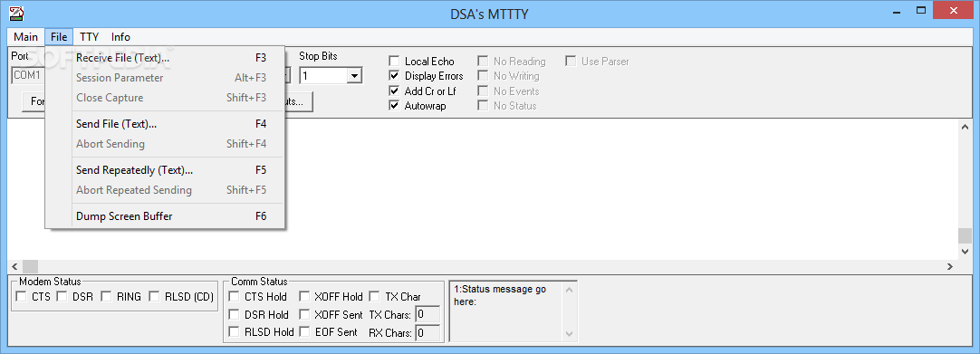Click the partially hidden Font button
The height and width of the screenshot is (354, 980).
point(34,101)
